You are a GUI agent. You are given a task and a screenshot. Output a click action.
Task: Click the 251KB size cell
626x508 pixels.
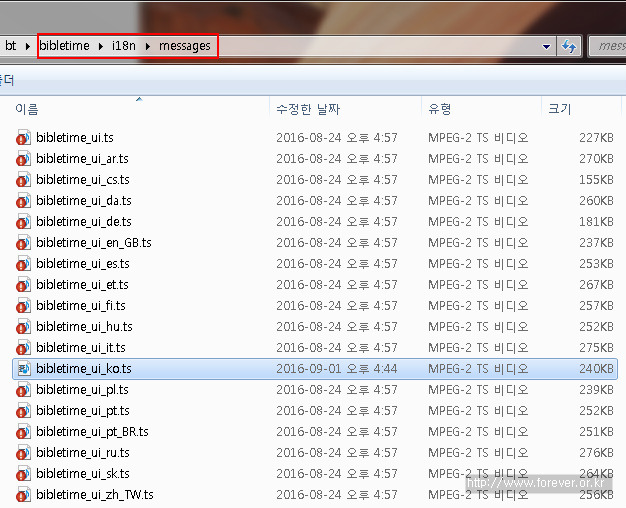pos(596,432)
